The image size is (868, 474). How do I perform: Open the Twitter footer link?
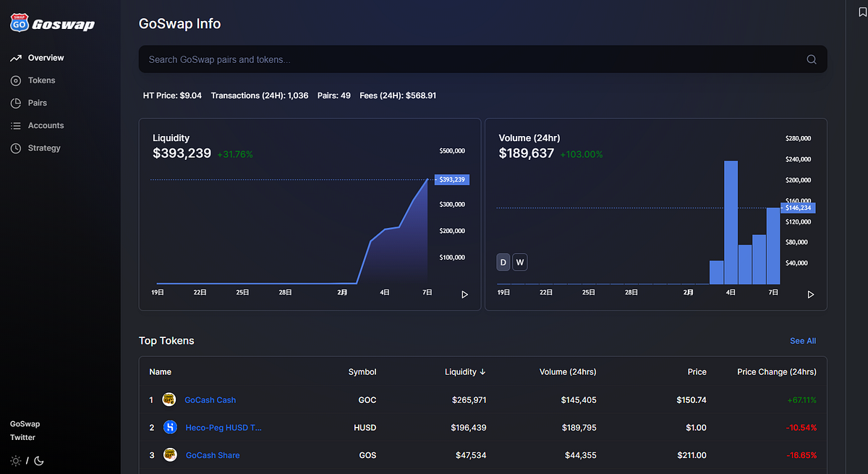coord(22,437)
